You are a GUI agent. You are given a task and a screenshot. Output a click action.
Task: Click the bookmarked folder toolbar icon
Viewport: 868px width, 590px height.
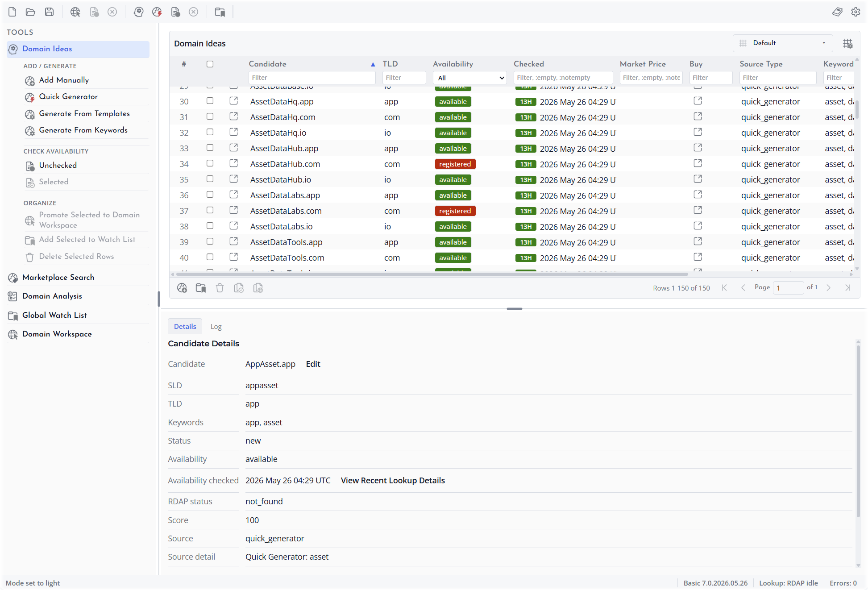point(220,12)
